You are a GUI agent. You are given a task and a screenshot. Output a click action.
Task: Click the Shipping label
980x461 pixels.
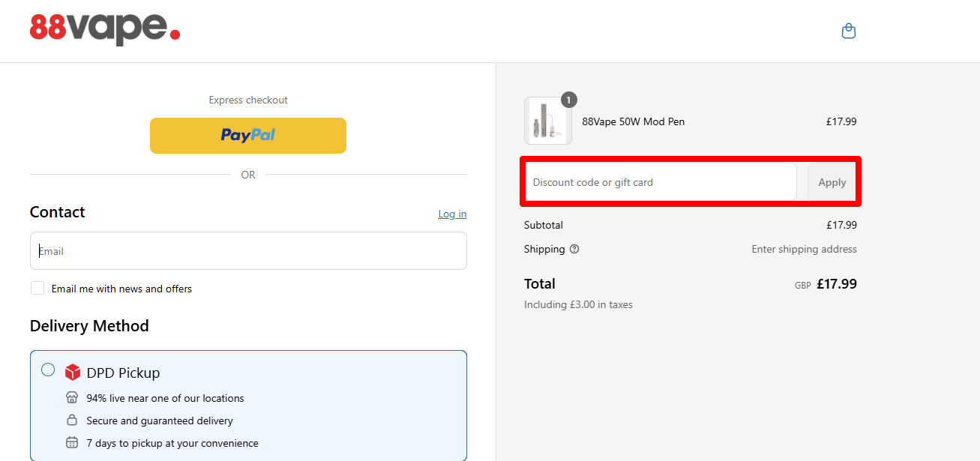(x=544, y=249)
